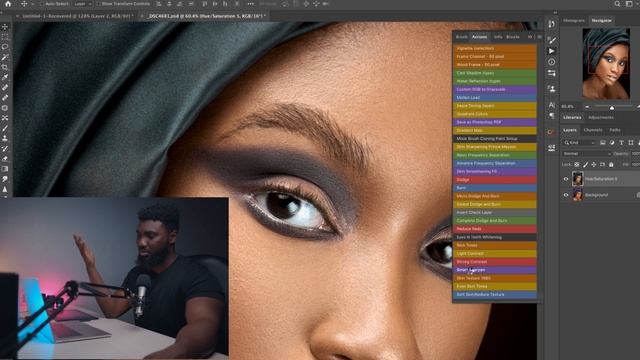Toggle lock position icon
This screenshot has width=640, height=360.
594,164
